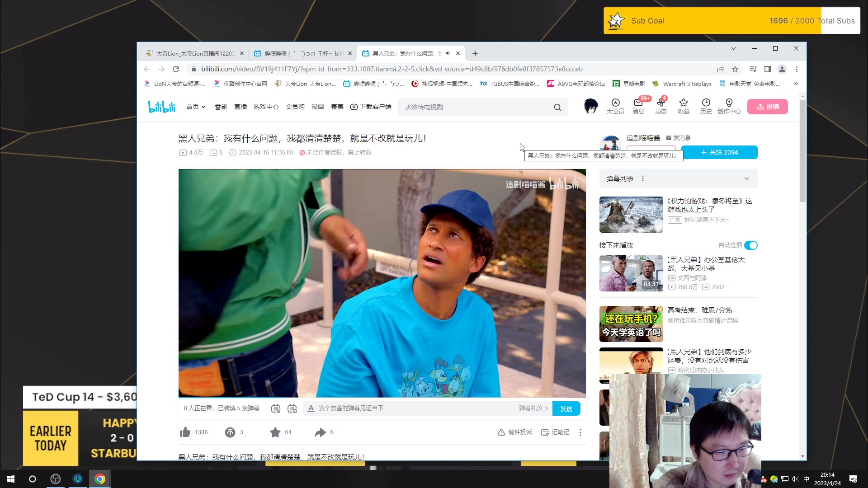Open 漫画 nav item
The width and height of the screenshot is (868, 488).
coord(318,107)
